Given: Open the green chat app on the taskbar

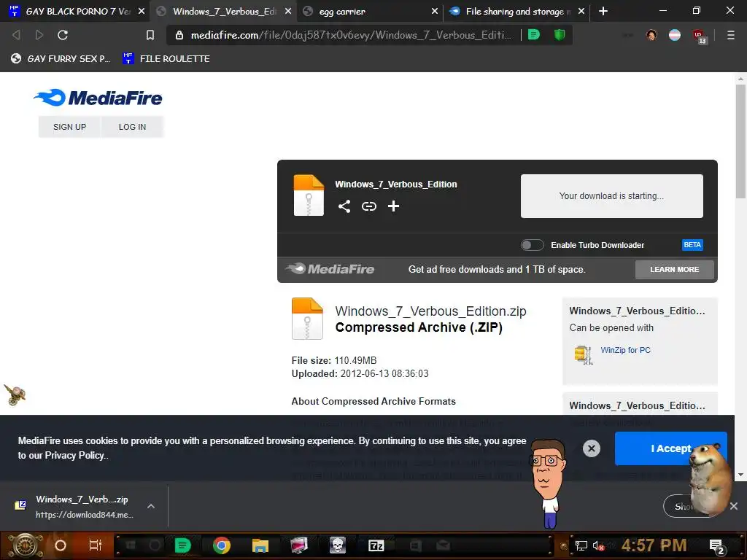Looking at the screenshot, I should [183, 545].
